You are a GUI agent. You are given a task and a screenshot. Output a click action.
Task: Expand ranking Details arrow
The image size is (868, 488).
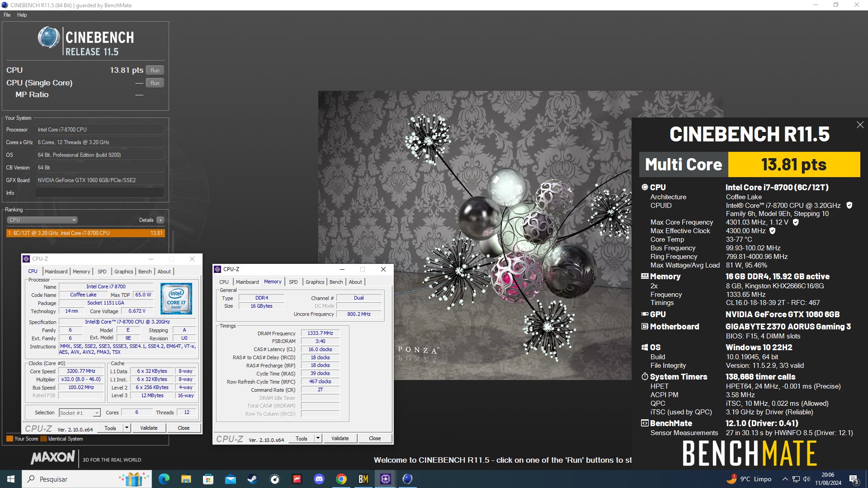160,220
